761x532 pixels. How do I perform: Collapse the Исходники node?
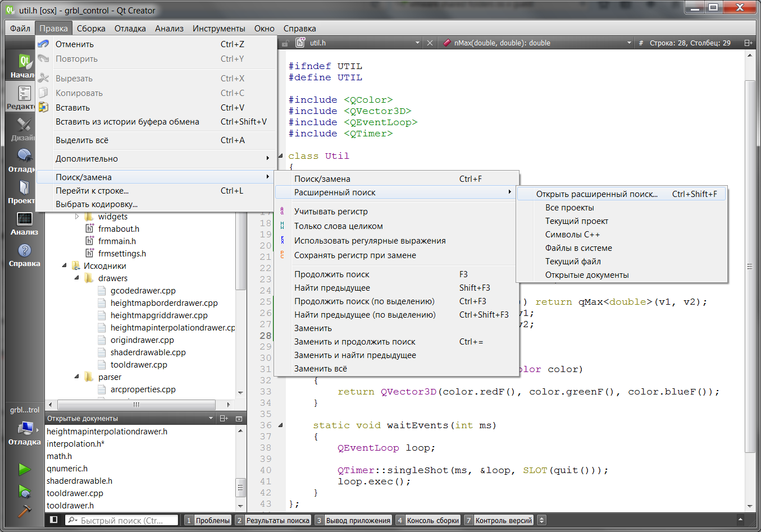tap(64, 266)
